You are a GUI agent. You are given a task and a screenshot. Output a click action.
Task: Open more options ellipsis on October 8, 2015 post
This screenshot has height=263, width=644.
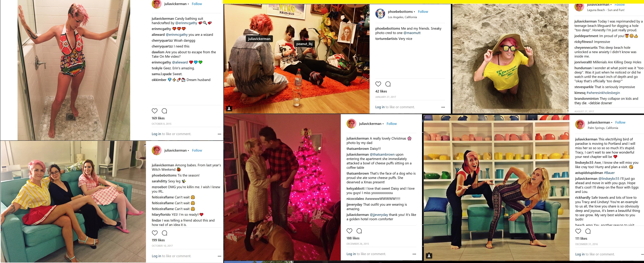click(219, 134)
